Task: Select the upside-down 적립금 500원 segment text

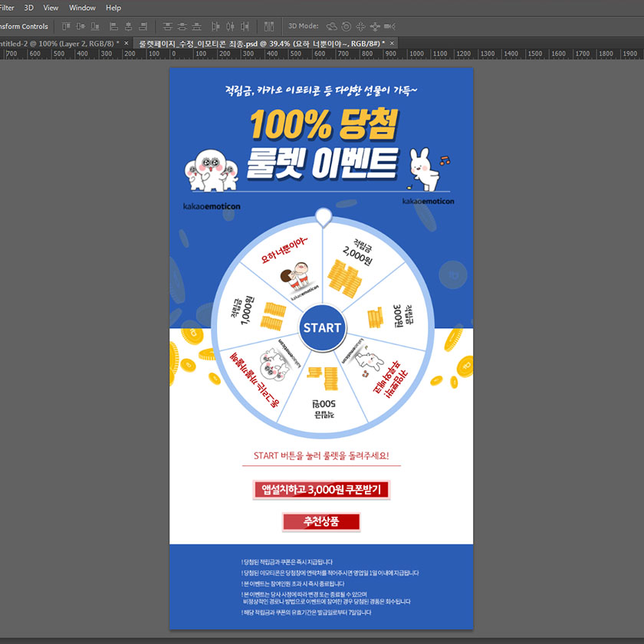Action: click(324, 409)
